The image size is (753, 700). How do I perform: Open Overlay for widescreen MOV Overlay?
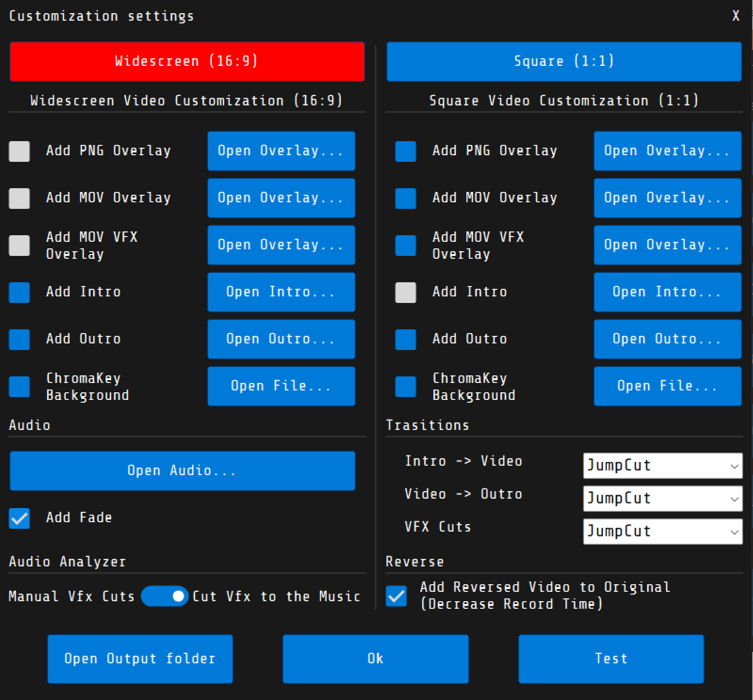pyautogui.click(x=281, y=198)
